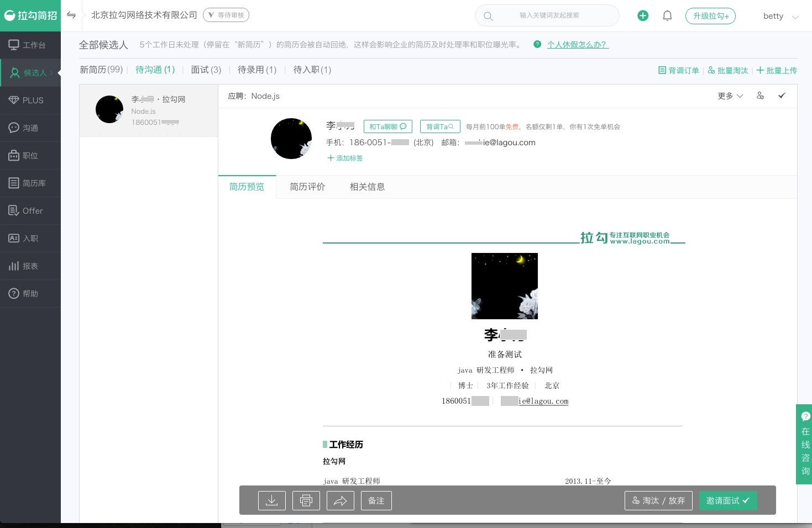Screen dimensions: 812x528
Task: Click the 升级拉勾+ button
Action: pos(711,16)
